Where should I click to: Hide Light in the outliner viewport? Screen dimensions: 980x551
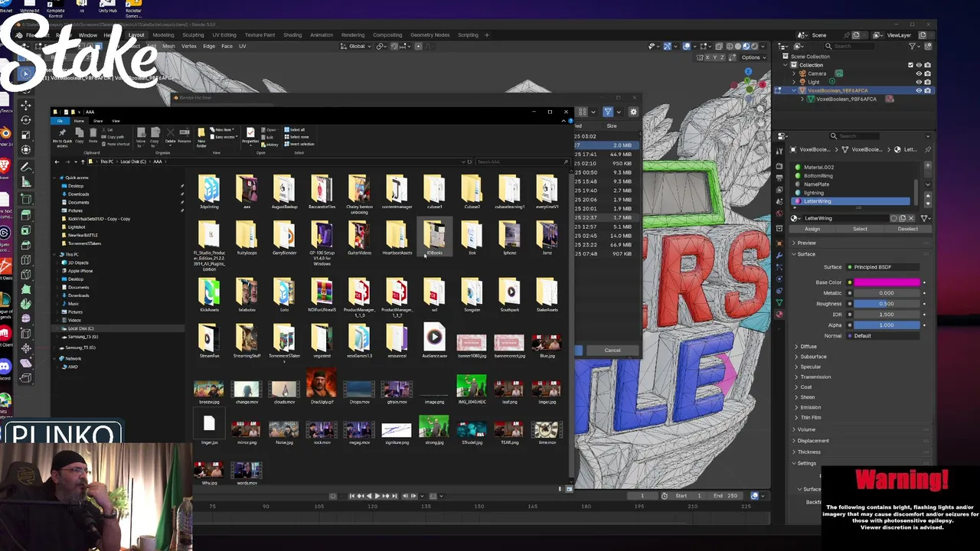point(919,82)
